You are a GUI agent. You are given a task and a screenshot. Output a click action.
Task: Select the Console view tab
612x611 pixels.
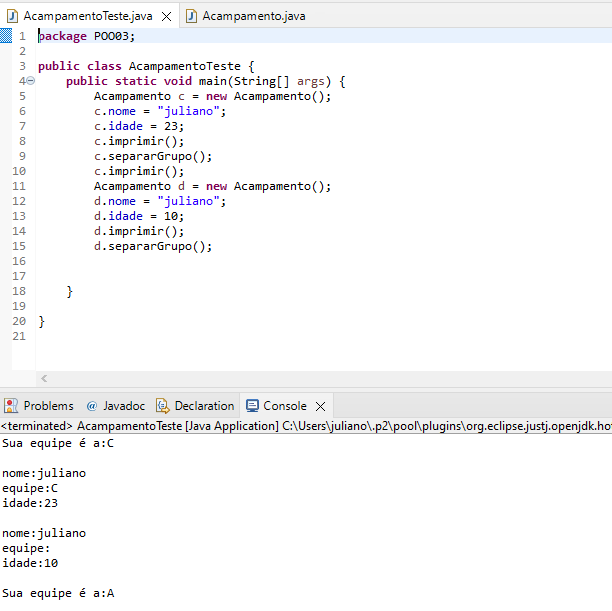click(285, 406)
